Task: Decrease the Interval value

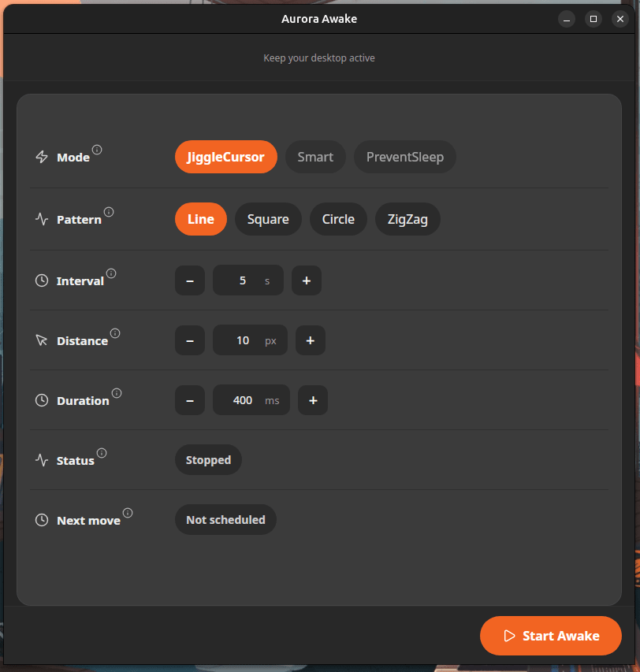Action: pos(190,280)
